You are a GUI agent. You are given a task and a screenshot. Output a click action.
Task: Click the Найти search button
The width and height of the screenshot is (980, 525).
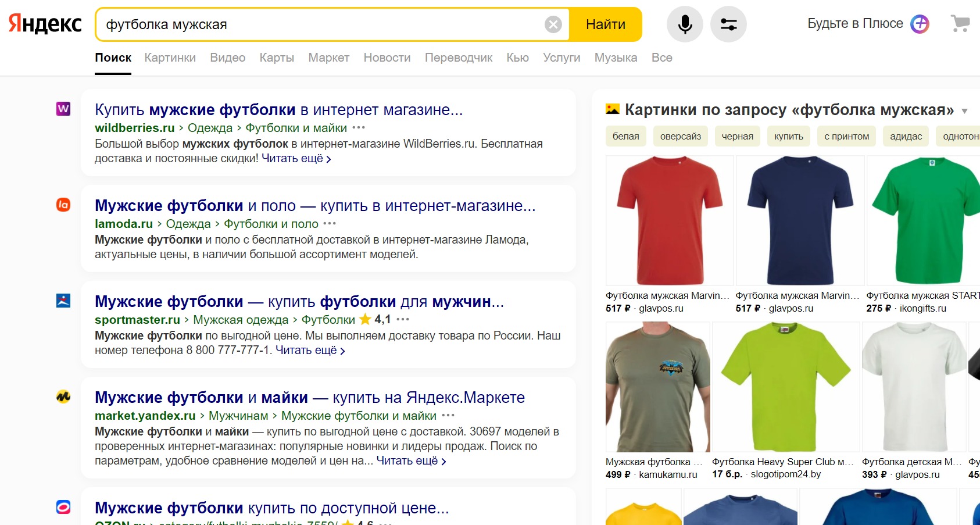click(x=606, y=24)
